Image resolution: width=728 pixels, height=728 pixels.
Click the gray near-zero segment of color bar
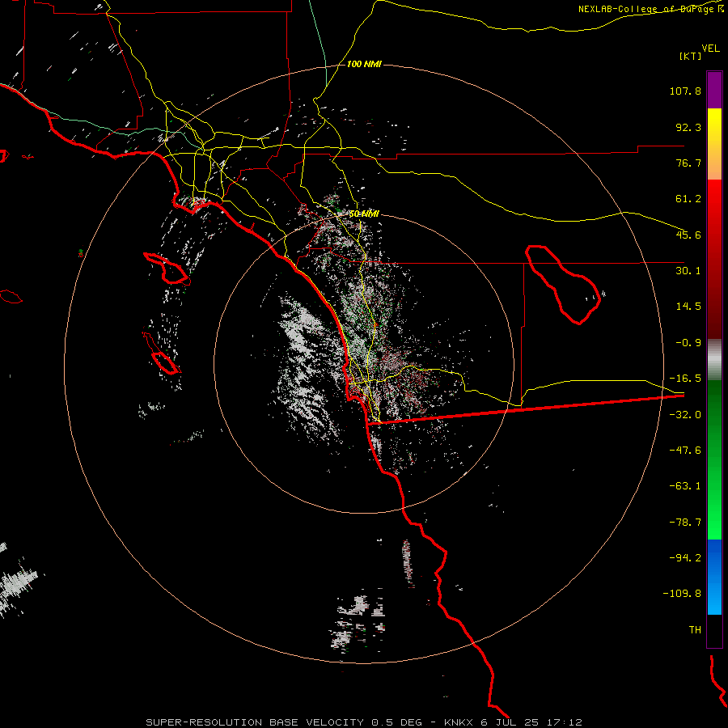coord(714,360)
